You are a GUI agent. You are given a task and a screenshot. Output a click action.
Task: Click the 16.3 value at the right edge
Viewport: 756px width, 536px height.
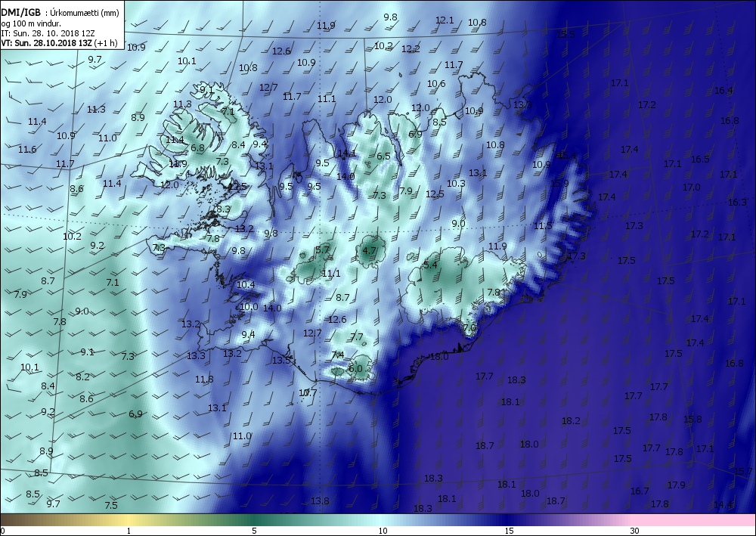click(x=737, y=203)
